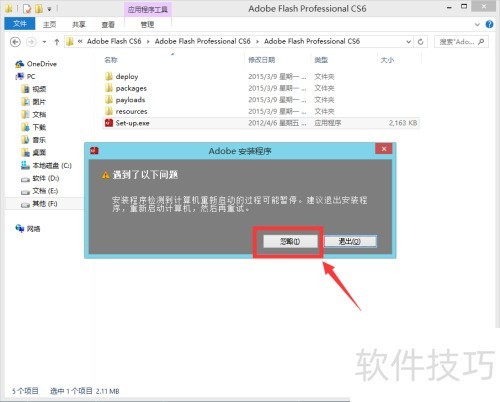The width and height of the screenshot is (500, 402).
Task: Select the 应用程序工具 contextual tab header
Action: pos(148,9)
